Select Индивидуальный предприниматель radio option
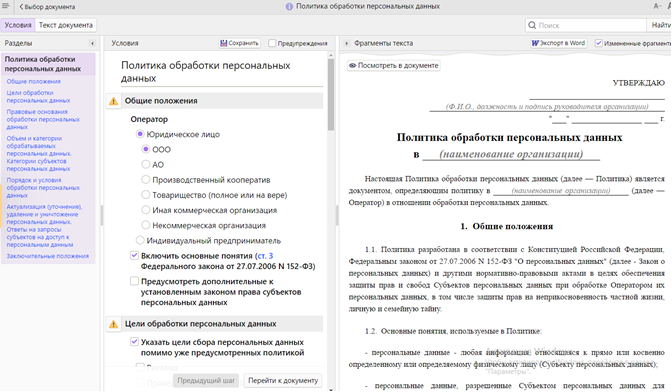The width and height of the screenshot is (672, 392). (140, 240)
